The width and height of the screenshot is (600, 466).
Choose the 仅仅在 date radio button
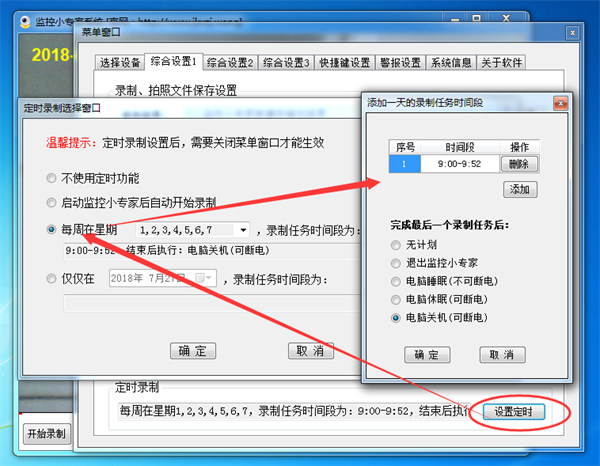tap(51, 279)
